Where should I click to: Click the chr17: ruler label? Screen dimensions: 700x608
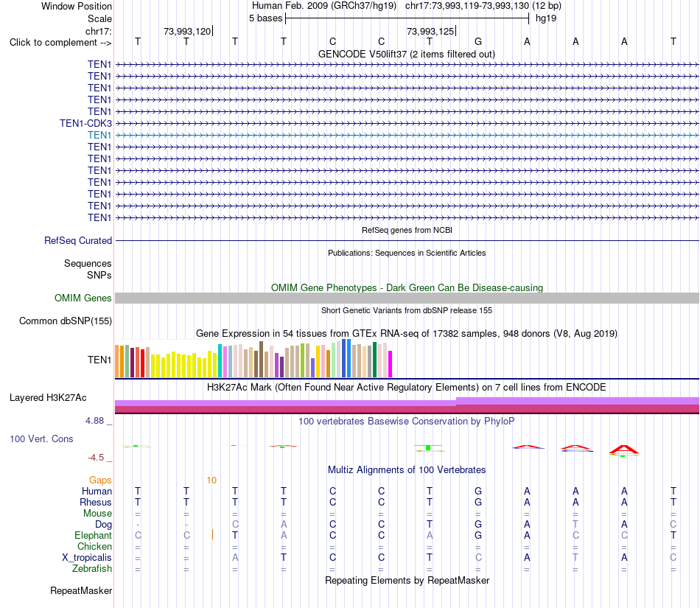(99, 31)
